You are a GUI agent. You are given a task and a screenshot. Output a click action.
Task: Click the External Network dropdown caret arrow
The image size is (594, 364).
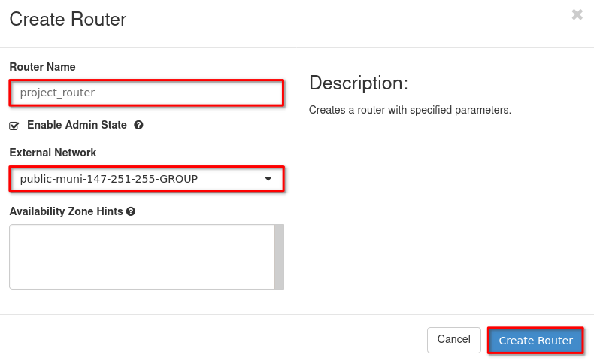click(x=268, y=179)
